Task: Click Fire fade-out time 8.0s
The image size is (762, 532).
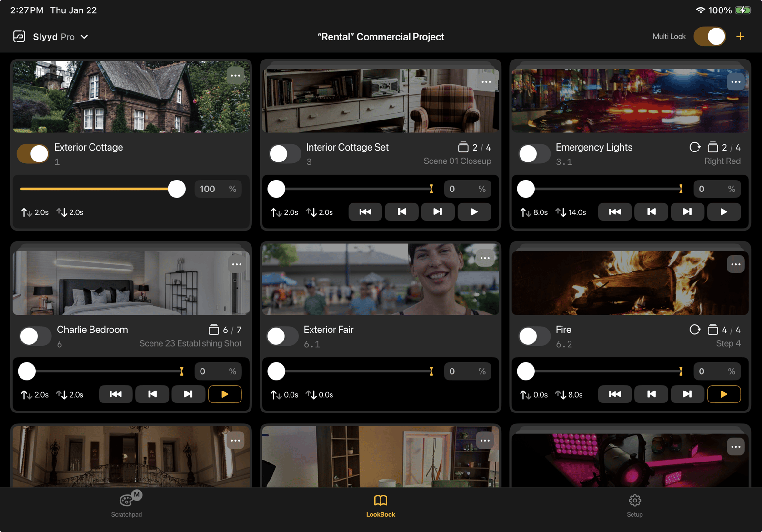Action: (x=569, y=395)
